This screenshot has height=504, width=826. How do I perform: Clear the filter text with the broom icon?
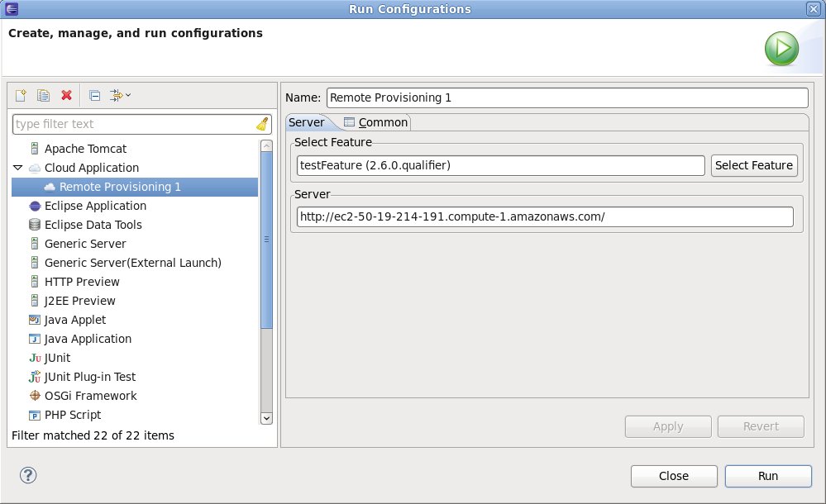click(262, 124)
